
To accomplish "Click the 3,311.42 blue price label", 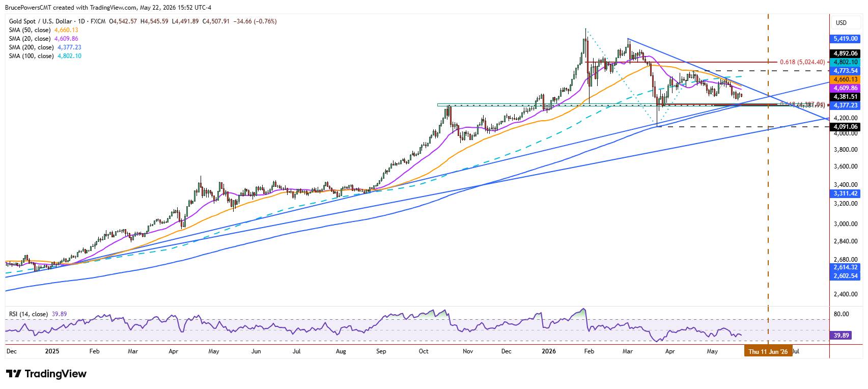I will tap(846, 193).
